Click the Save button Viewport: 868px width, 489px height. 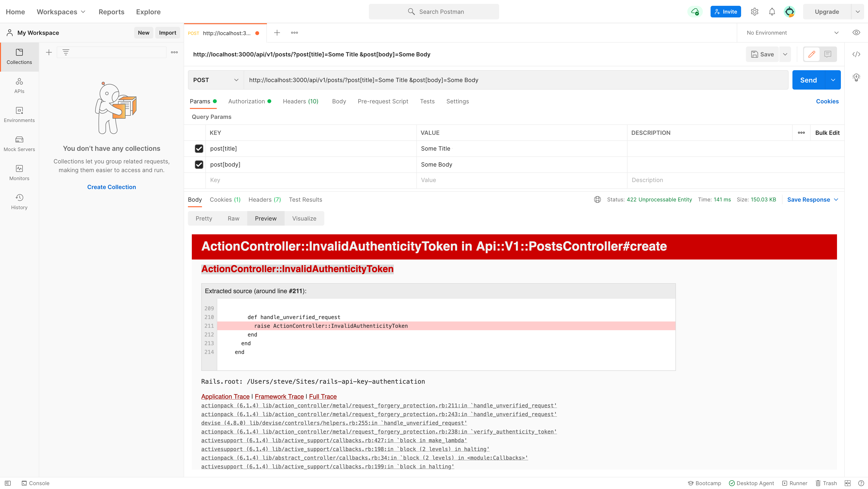[762, 54]
